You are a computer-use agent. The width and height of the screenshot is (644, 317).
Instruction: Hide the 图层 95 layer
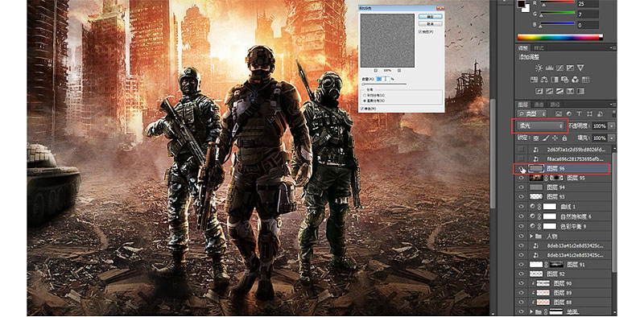tap(521, 178)
